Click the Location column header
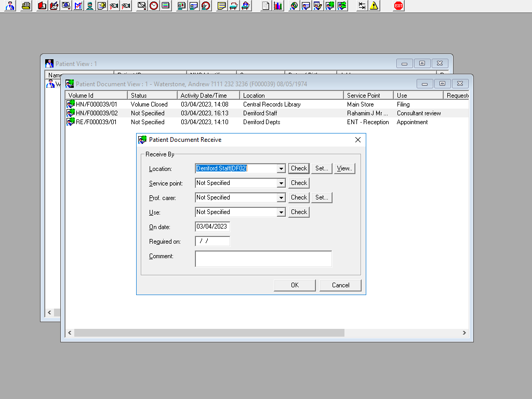Viewport: 532px width, 399px height. point(291,96)
